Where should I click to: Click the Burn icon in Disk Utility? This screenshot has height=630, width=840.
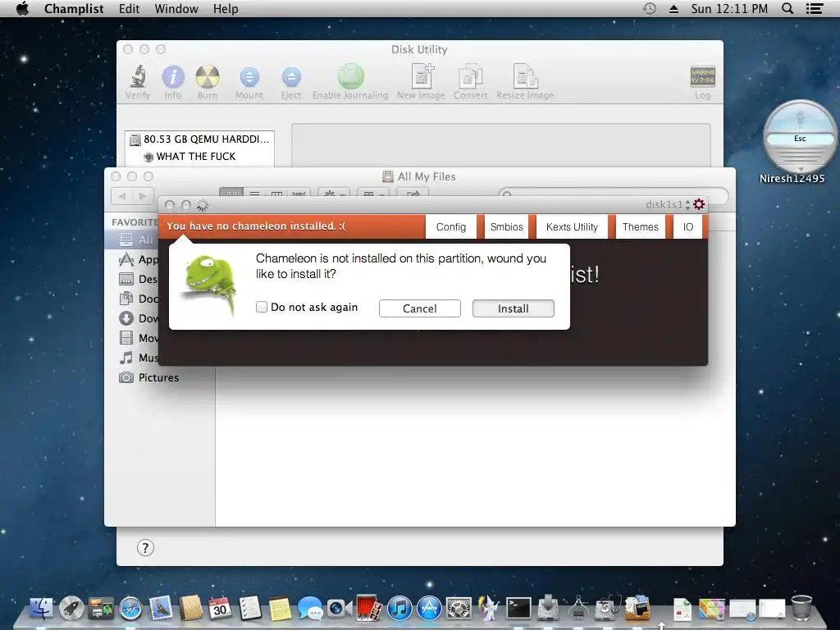(x=208, y=82)
